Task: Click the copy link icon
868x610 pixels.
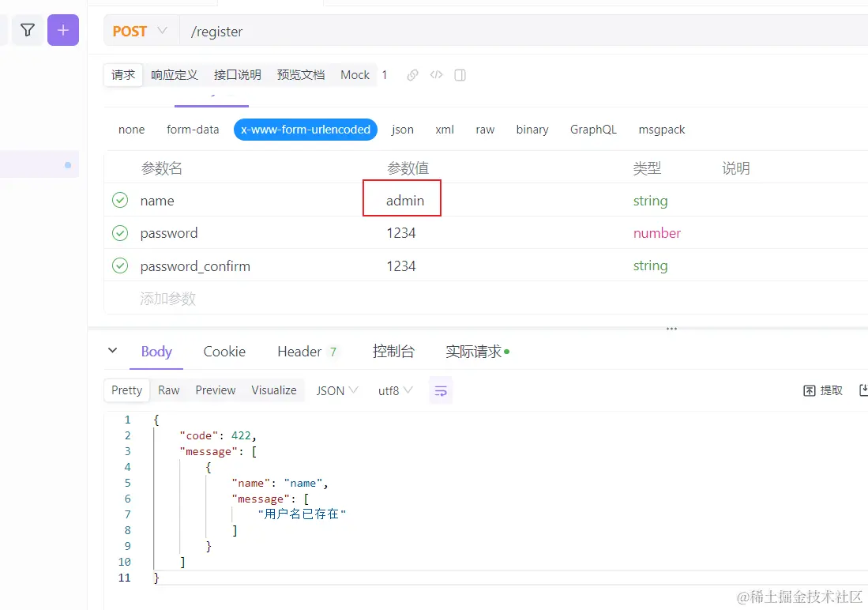Action: 412,75
